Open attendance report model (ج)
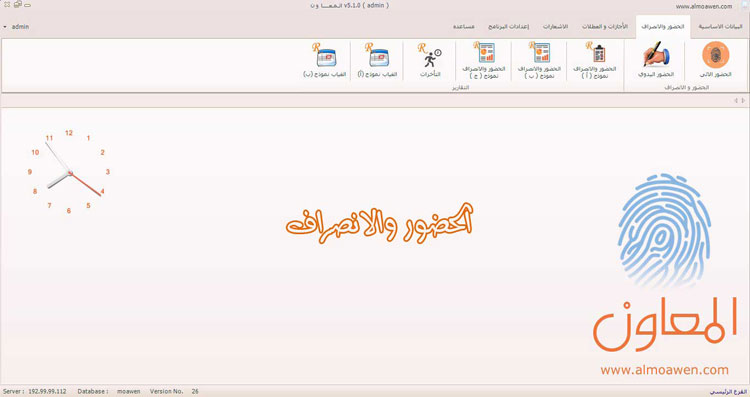750x397 pixels. 484,60
